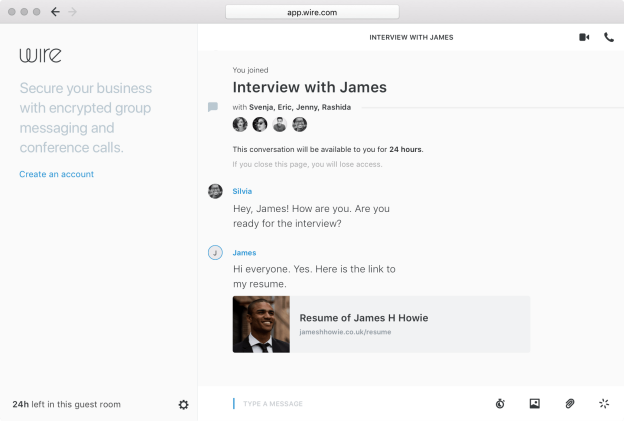The image size is (624, 421).
Task: Click Silvia's sender name
Action: [242, 190]
